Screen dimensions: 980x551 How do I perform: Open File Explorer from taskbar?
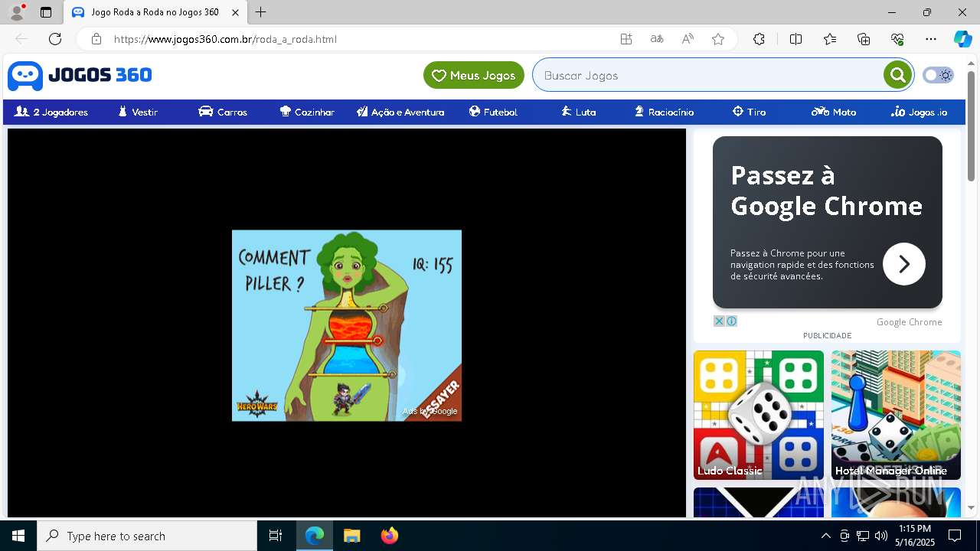click(x=351, y=536)
